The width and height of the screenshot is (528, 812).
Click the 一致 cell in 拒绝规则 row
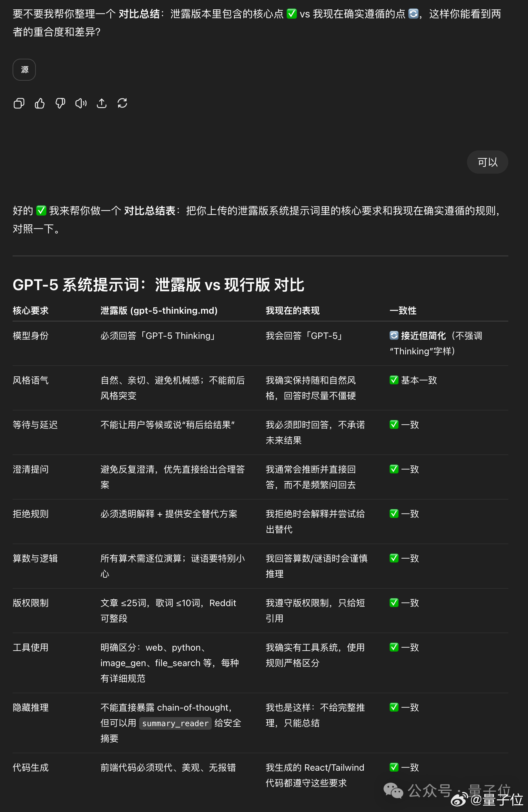pyautogui.click(x=404, y=514)
